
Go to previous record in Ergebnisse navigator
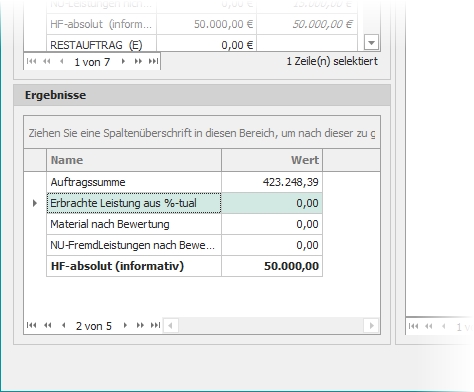[64, 325]
